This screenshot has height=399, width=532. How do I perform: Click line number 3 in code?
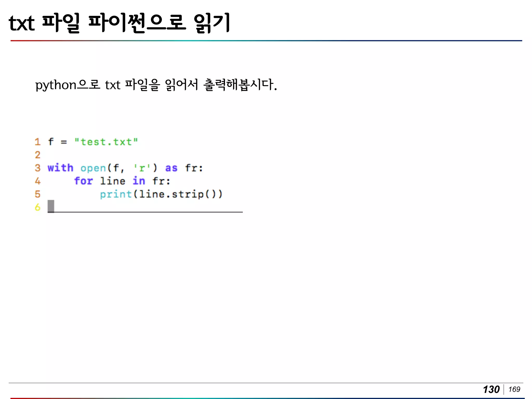[38, 168]
